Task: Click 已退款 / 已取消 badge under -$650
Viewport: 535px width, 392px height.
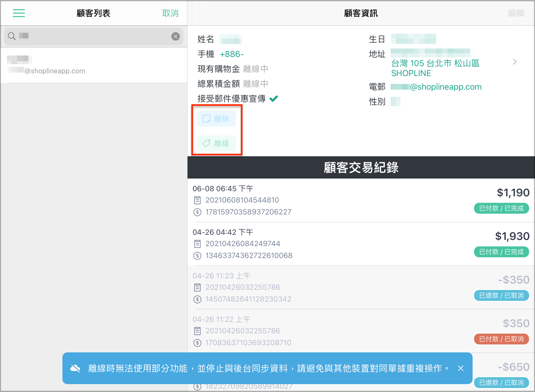Action: pos(501,383)
